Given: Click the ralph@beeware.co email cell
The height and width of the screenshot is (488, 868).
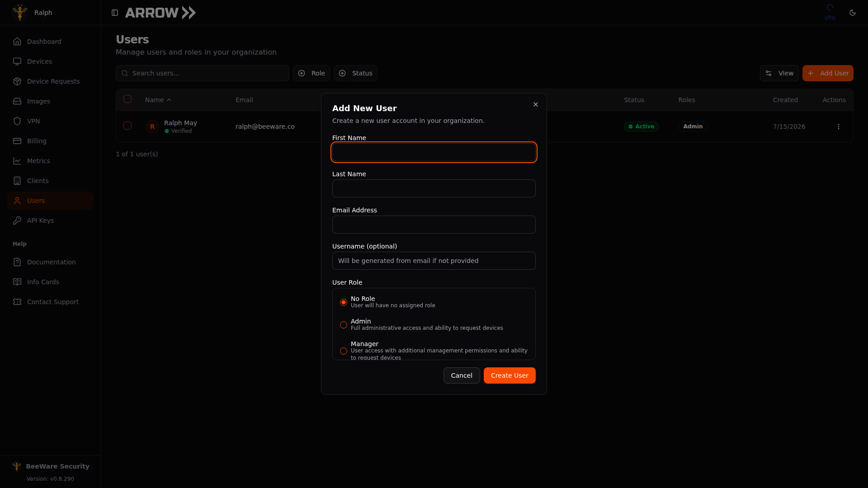Looking at the screenshot, I should pyautogui.click(x=265, y=127).
